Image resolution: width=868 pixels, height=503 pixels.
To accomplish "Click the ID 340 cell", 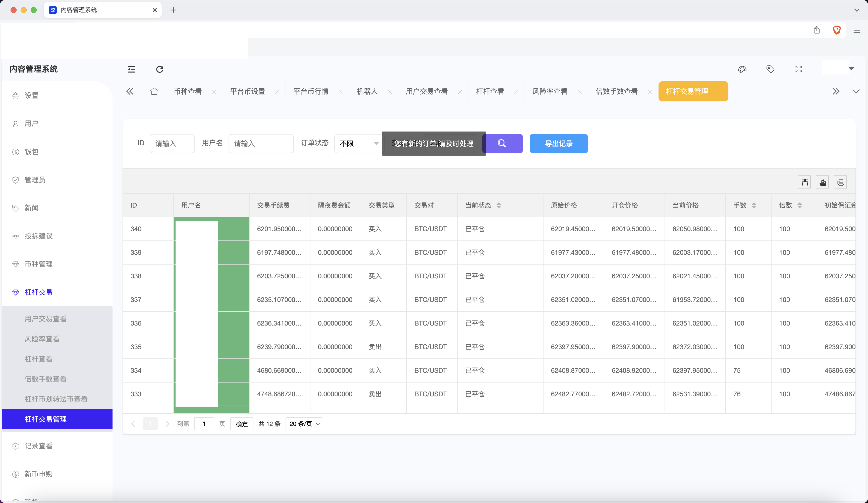I will coord(148,229).
